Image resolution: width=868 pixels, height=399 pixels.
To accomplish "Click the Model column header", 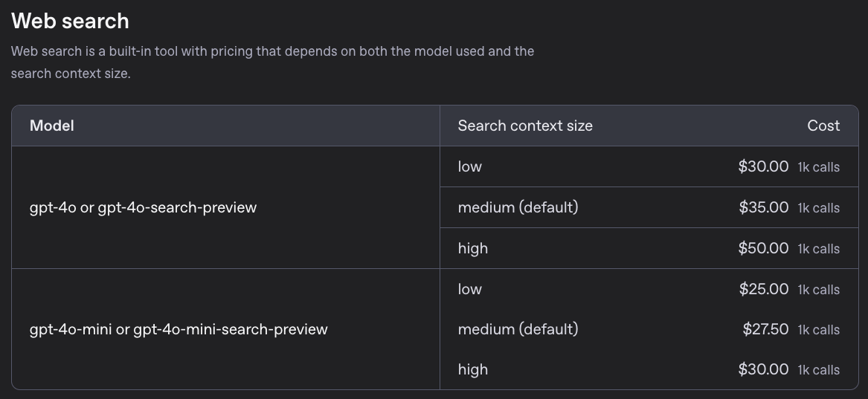I will [x=51, y=126].
